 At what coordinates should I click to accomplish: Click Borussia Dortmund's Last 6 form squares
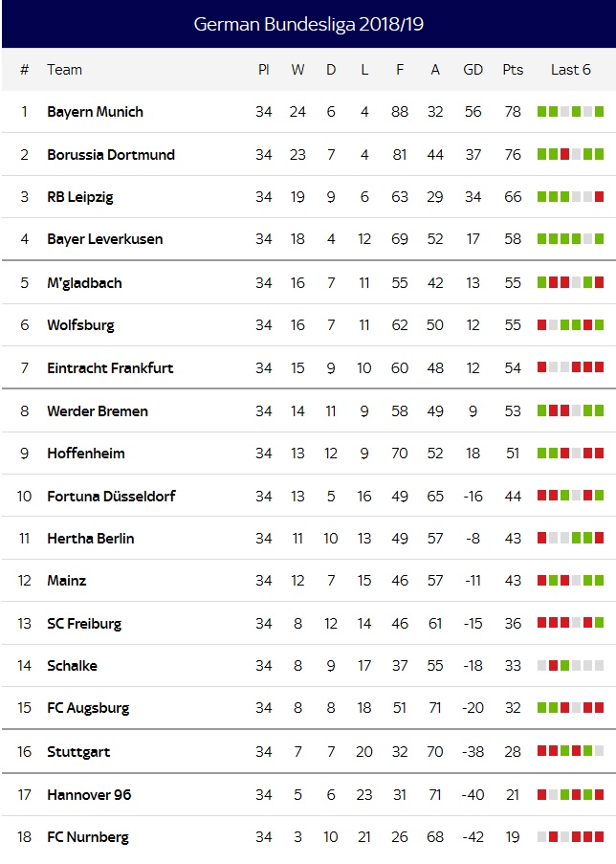coord(570,154)
